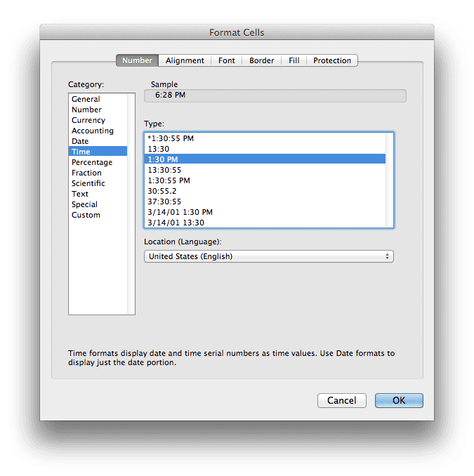The height and width of the screenshot is (476, 474).
Task: Select the 13:30 time type
Action: tap(265, 149)
